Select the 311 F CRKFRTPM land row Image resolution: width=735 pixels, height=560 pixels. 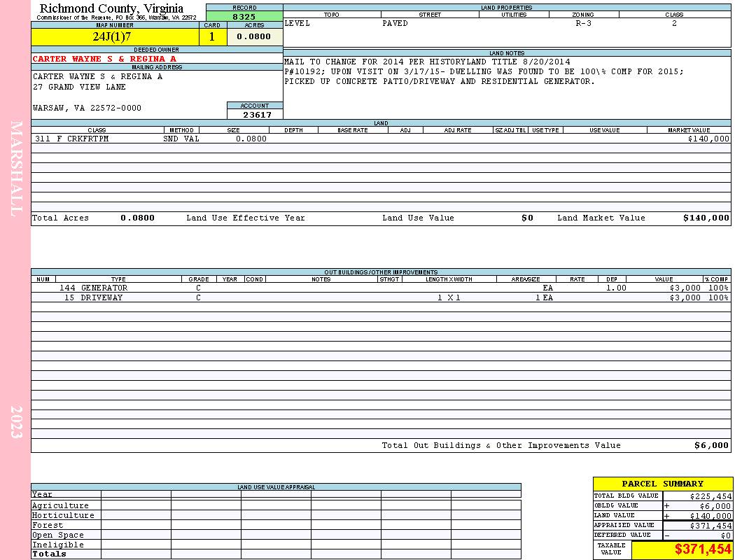[x=381, y=139]
